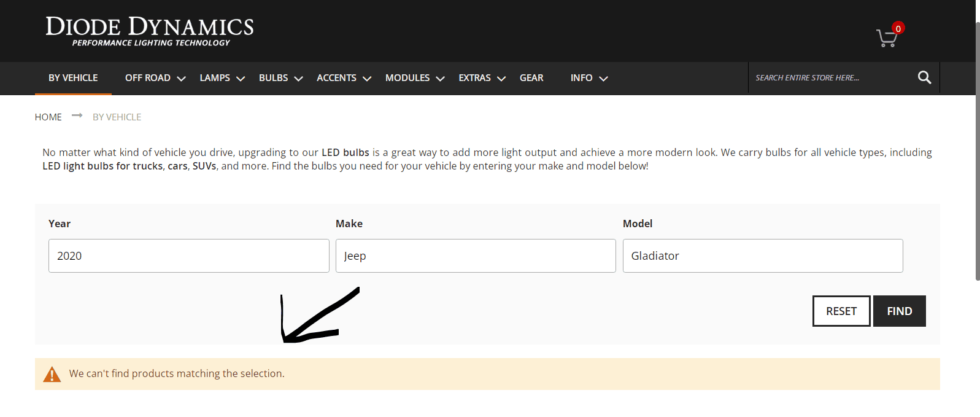Expand the Bulbs menu chevron
Screen dimensions: 980x417
pyautogui.click(x=299, y=79)
